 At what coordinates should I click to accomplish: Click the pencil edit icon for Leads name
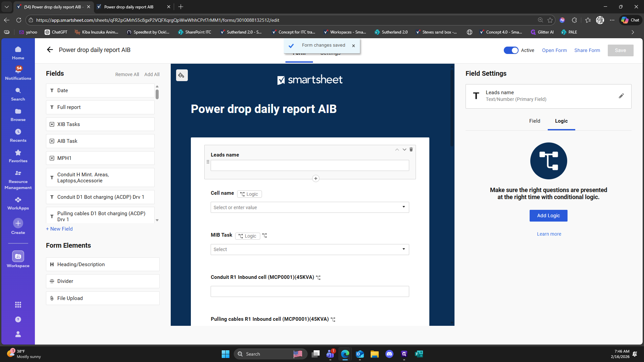coord(621,96)
